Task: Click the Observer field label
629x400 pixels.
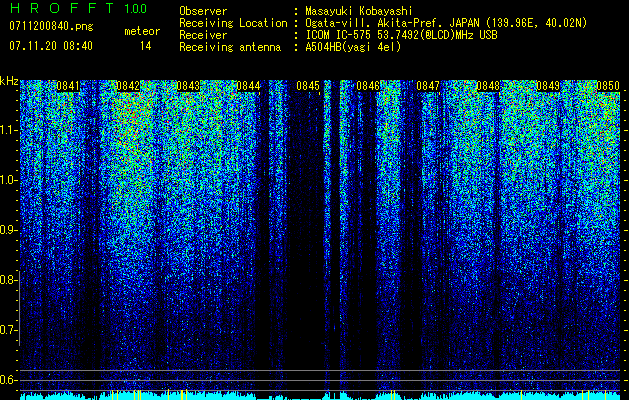Action: (203, 11)
